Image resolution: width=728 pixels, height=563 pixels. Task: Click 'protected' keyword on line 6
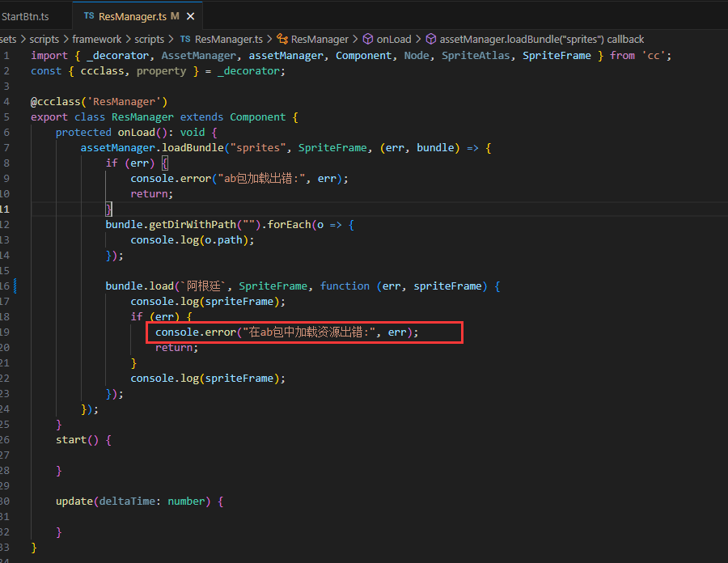83,133
